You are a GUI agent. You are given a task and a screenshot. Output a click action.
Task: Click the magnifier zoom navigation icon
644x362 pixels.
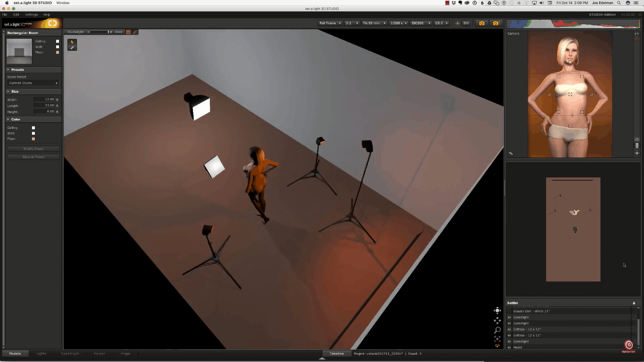click(x=497, y=330)
